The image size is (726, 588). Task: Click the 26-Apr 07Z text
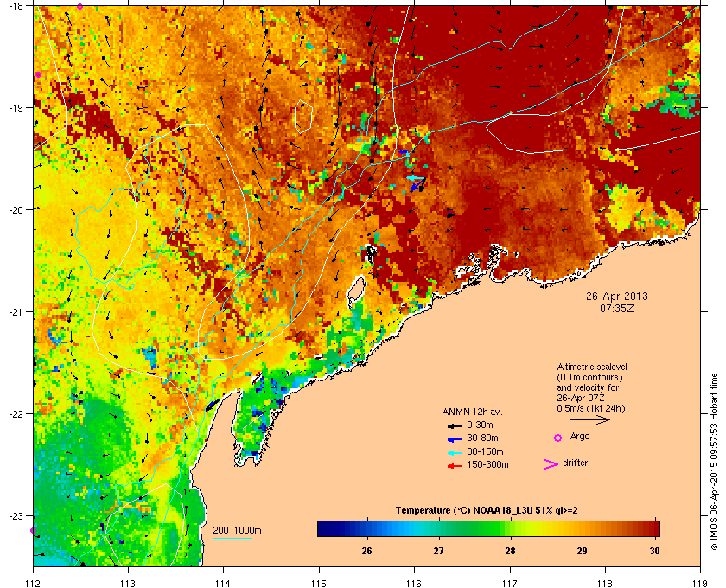[x=581, y=398]
